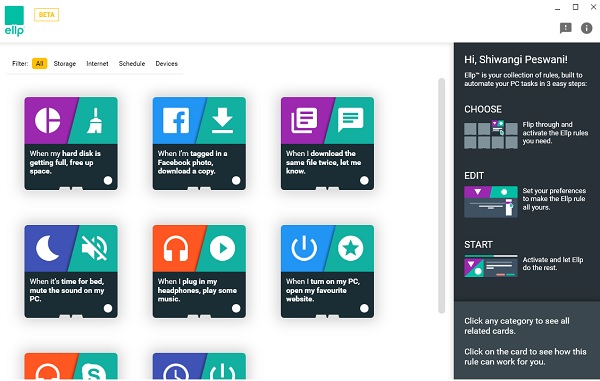This screenshot has height=381, width=600.
Task: Toggle the headphones play music rule
Action: click(236, 308)
